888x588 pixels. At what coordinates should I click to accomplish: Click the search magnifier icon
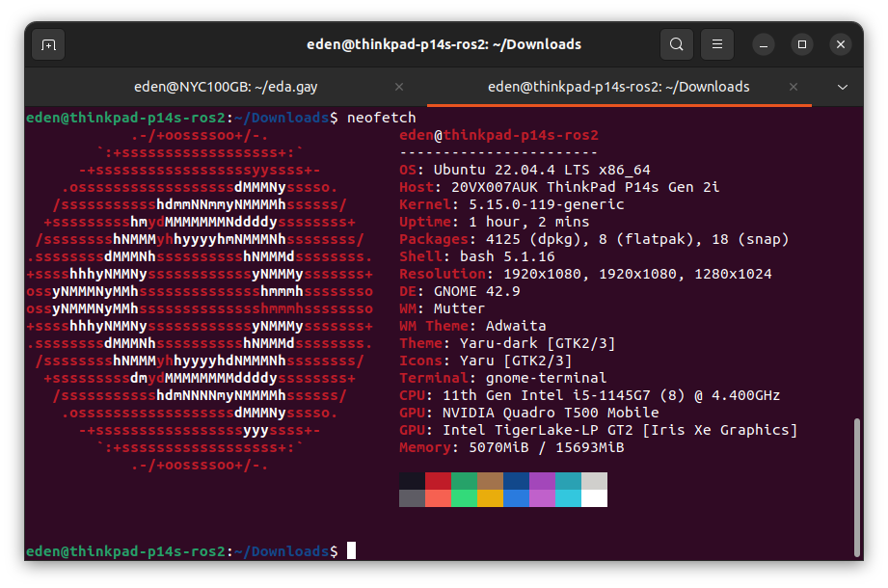tap(677, 44)
